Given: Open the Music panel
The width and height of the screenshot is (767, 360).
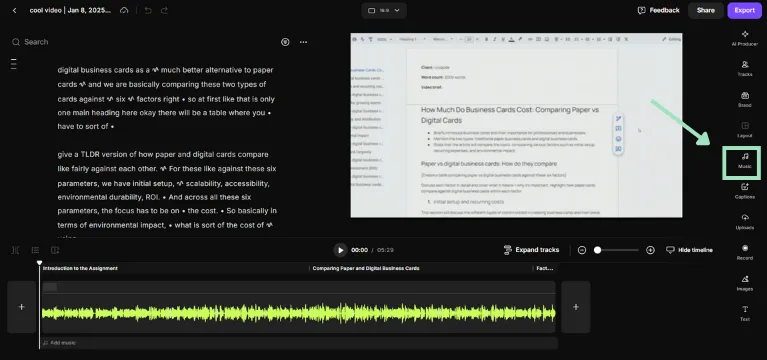Looking at the screenshot, I should pyautogui.click(x=744, y=161).
